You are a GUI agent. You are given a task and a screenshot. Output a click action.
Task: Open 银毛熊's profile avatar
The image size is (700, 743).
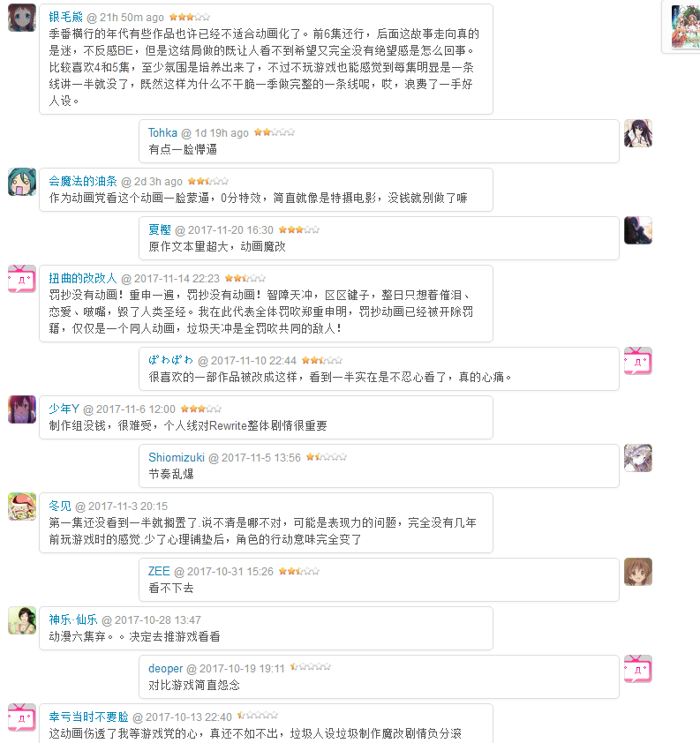click(22, 18)
